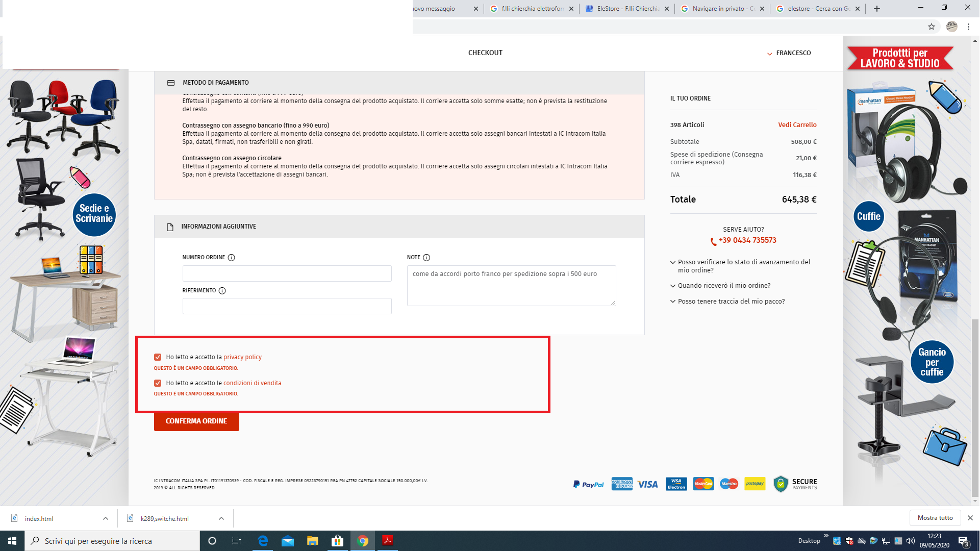Open the Vedi Carrello link
The image size is (980, 551).
tap(797, 125)
